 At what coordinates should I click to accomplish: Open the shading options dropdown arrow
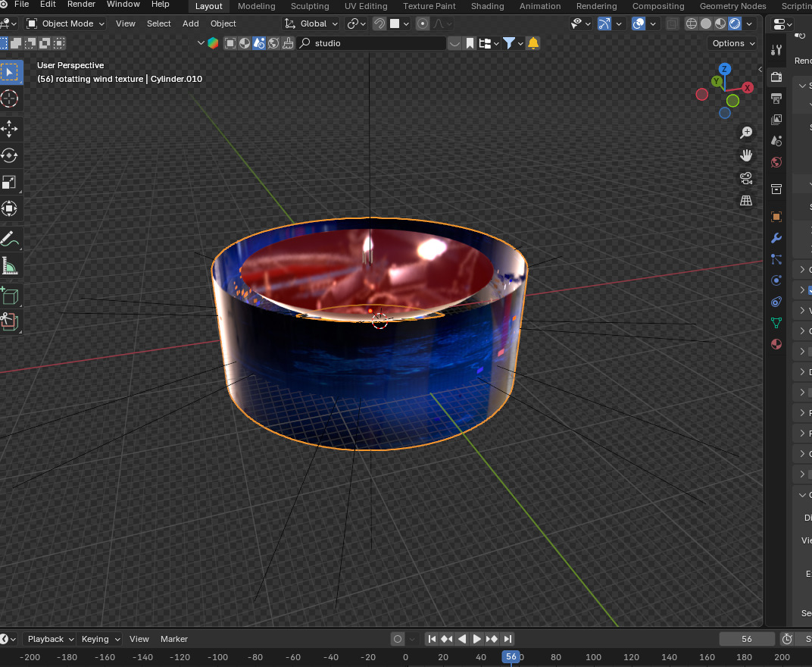coord(749,23)
